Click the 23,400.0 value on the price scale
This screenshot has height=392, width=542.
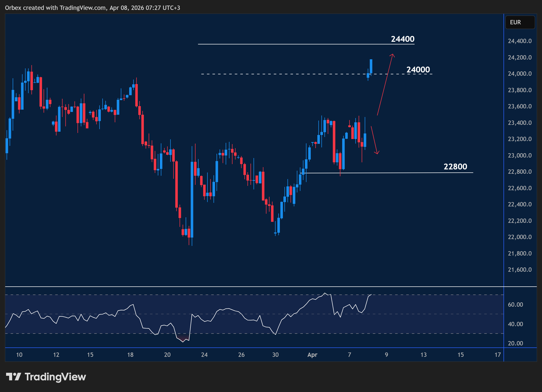coord(520,123)
